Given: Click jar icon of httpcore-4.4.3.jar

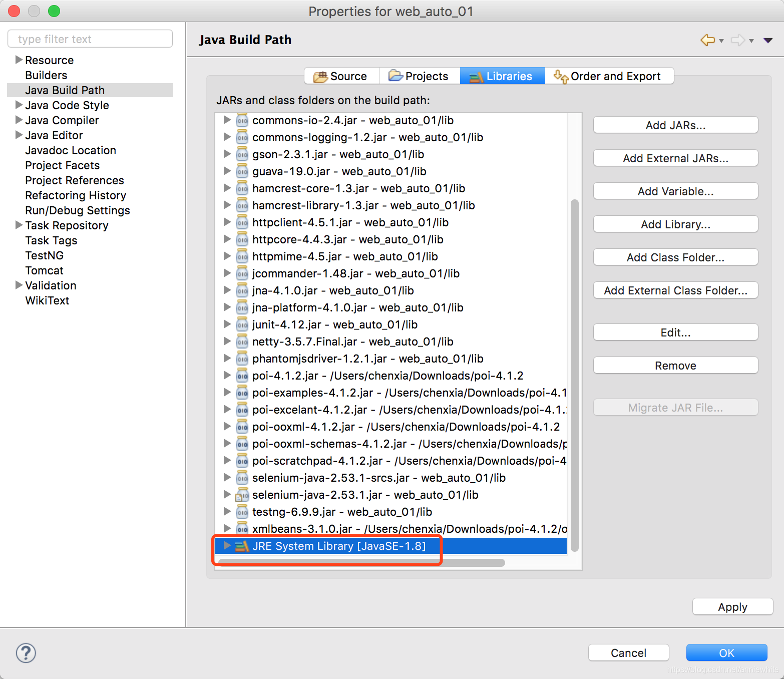Looking at the screenshot, I should (x=242, y=239).
